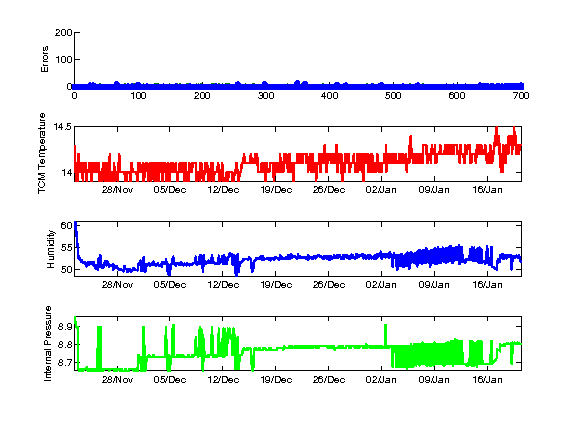
Task: Click the Humidity y-axis label
Action: [x=50, y=249]
